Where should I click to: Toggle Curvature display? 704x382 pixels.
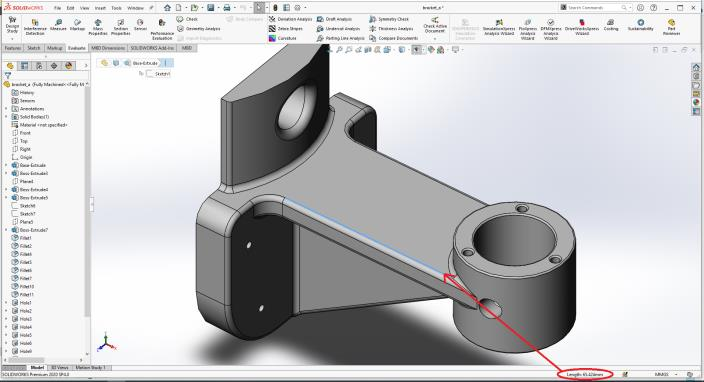click(282, 38)
